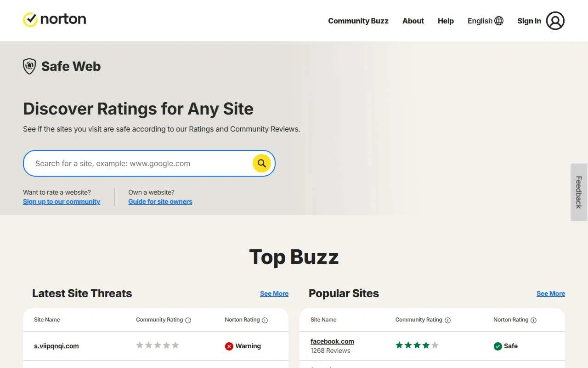Open the English language selector
The height and width of the screenshot is (368, 588).
pos(485,21)
